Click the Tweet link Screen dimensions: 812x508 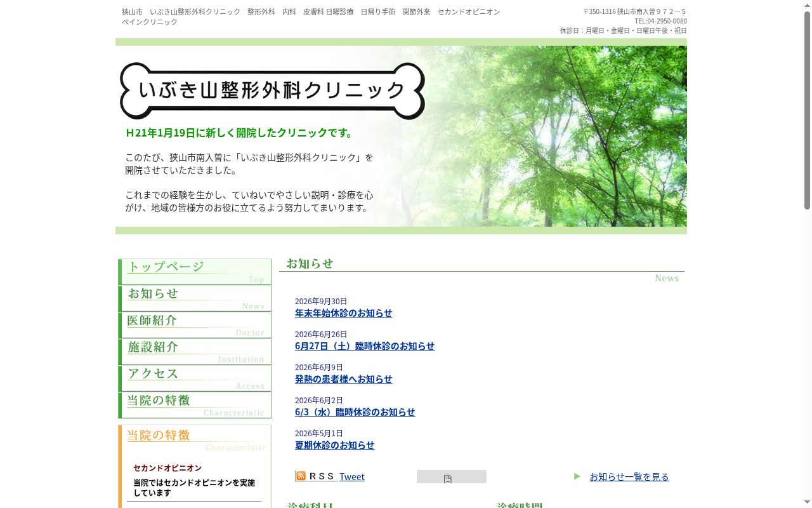click(352, 477)
